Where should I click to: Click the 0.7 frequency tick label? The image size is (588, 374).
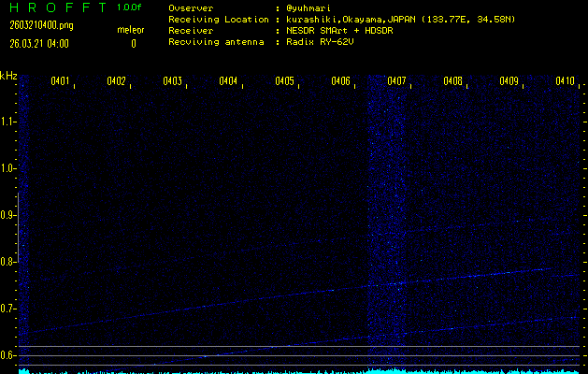(x=8, y=309)
